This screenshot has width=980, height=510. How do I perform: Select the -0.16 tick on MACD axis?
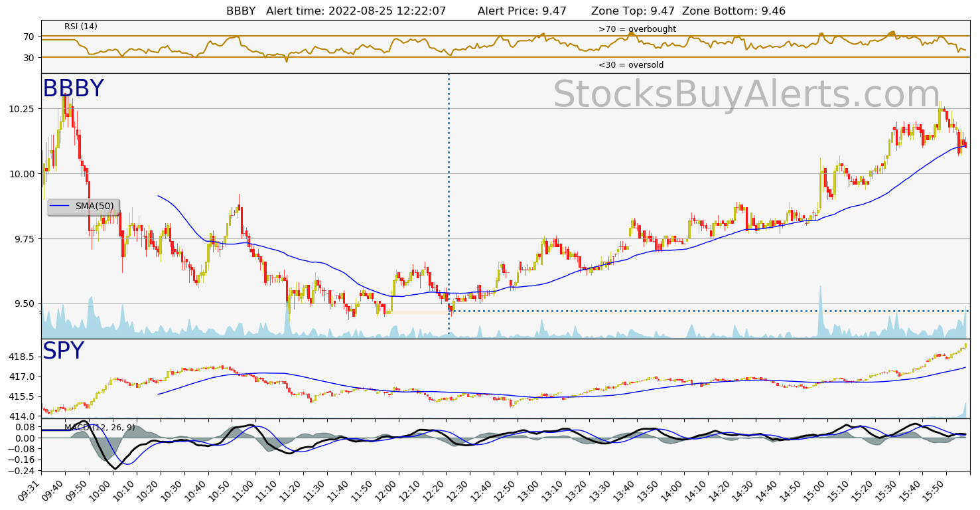tap(23, 460)
